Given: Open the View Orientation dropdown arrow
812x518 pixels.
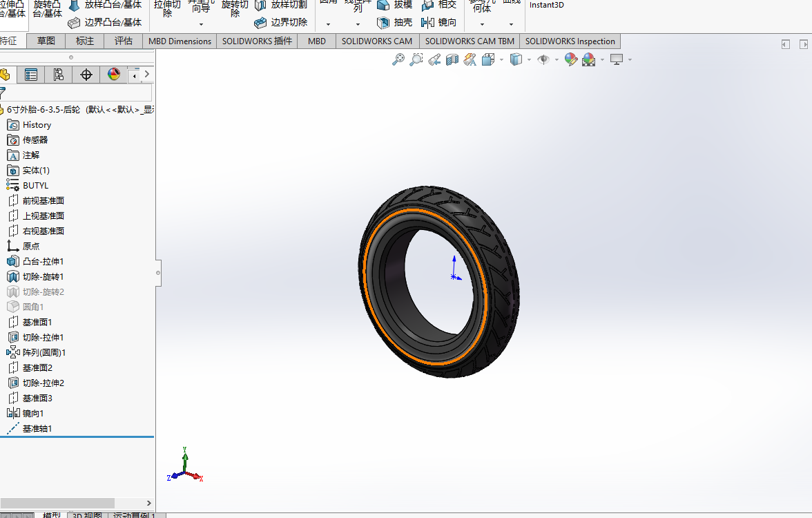Looking at the screenshot, I should pos(501,60).
